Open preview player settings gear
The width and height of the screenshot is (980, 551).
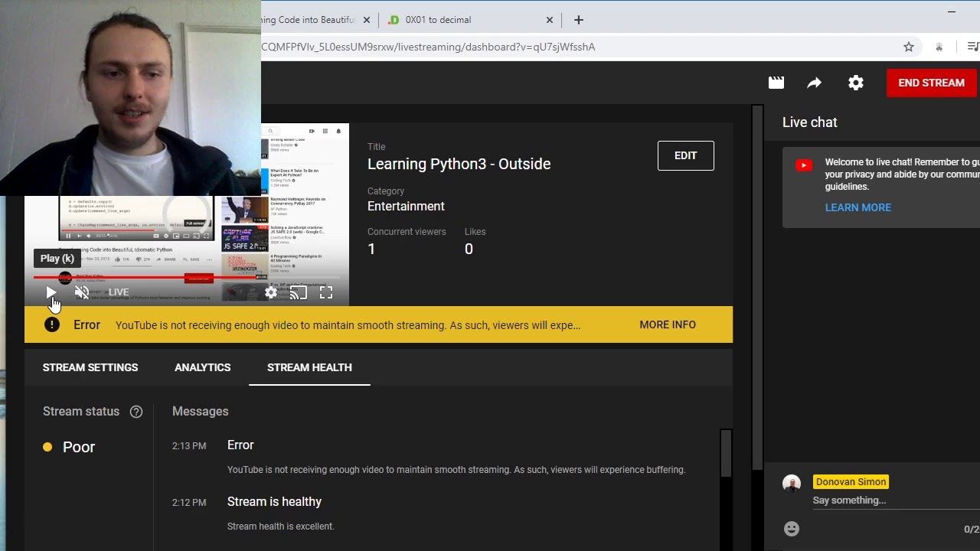pos(271,292)
